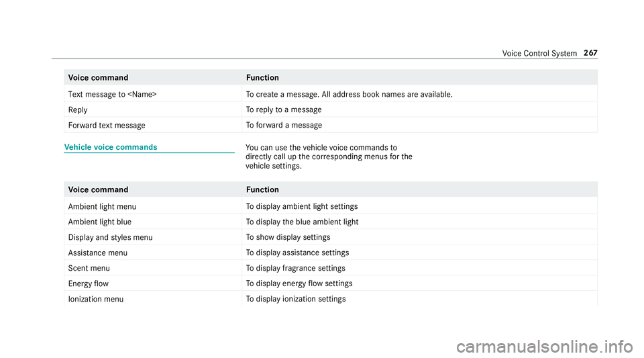644x358 pixels.
Task: Click the second Function header above ambient settings
Action: coord(262,189)
